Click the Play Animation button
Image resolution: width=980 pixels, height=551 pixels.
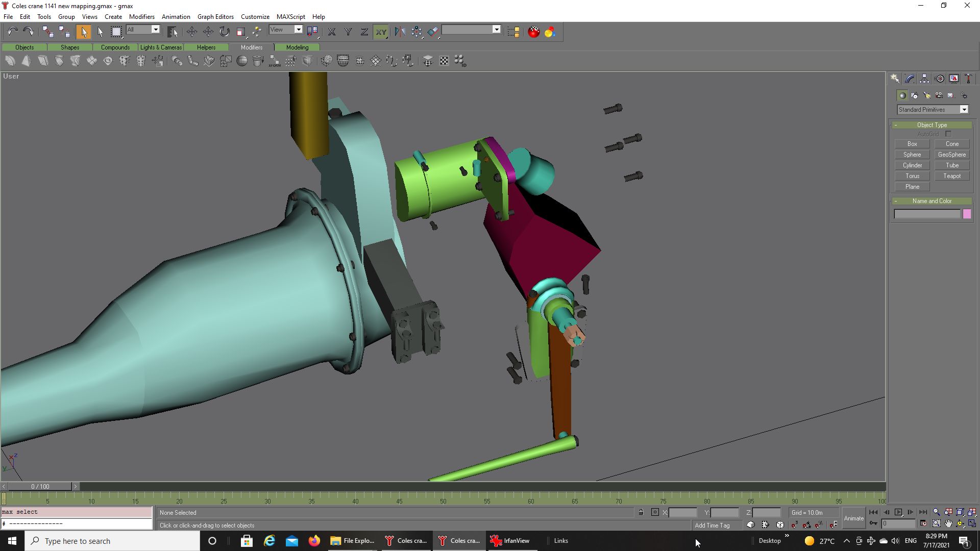click(x=898, y=512)
